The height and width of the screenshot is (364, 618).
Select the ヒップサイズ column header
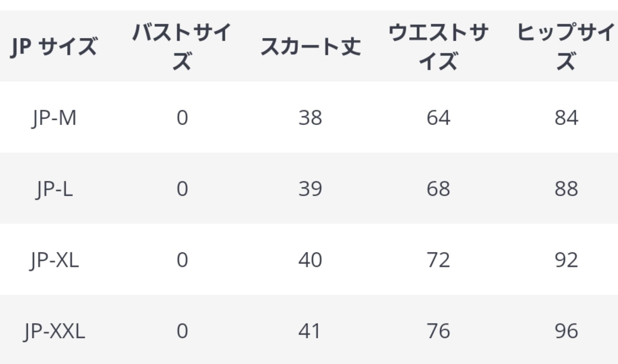tap(566, 46)
